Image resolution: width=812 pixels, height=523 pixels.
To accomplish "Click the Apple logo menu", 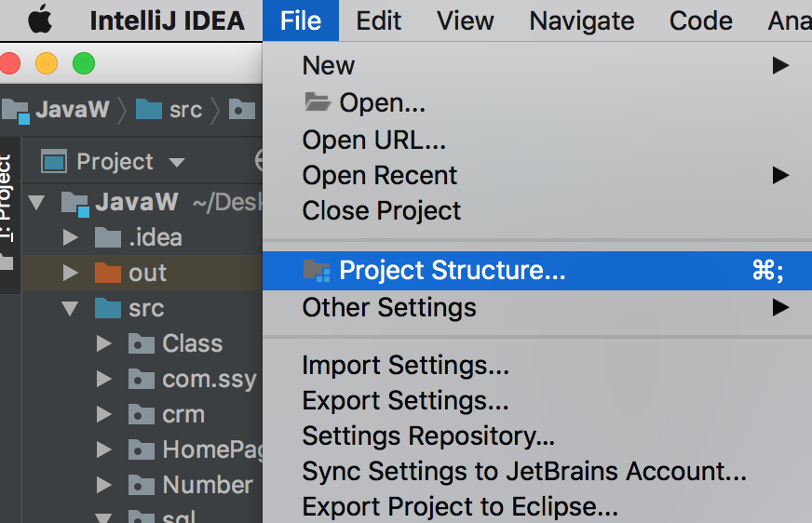I will [x=40, y=20].
